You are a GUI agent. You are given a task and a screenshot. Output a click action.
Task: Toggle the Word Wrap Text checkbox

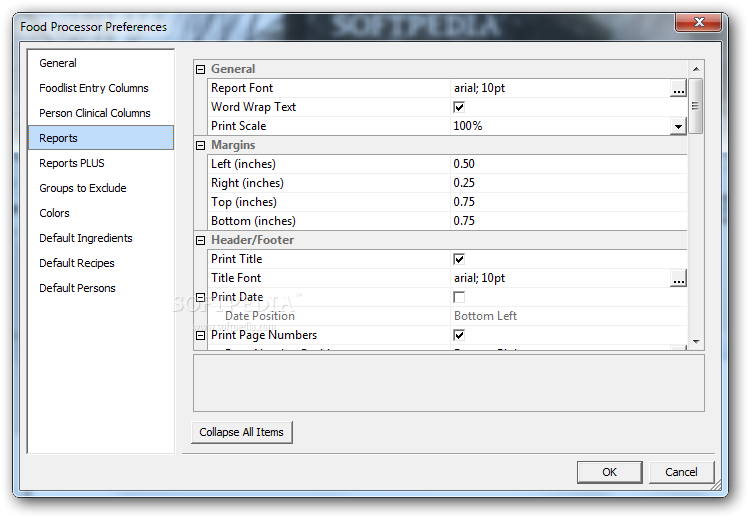(x=459, y=107)
